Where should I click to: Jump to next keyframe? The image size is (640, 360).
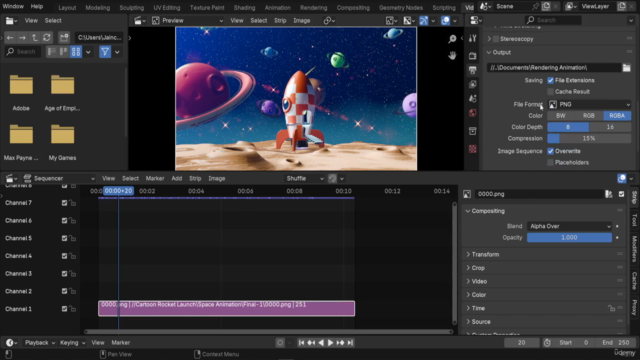[x=340, y=343]
